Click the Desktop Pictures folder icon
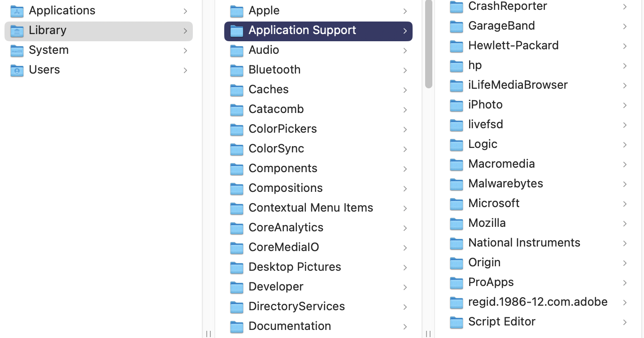The height and width of the screenshot is (338, 644). coord(236,267)
